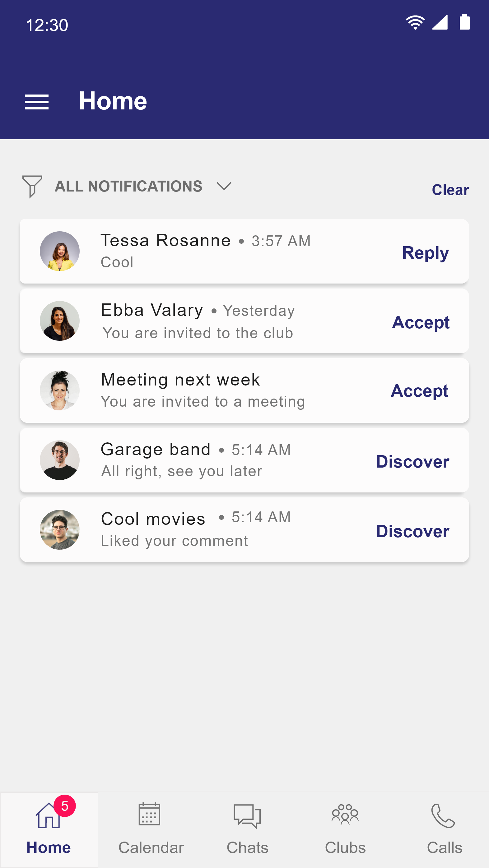Open the ALL NOTIFICATIONS filter label
489x868 pixels.
[x=128, y=186]
